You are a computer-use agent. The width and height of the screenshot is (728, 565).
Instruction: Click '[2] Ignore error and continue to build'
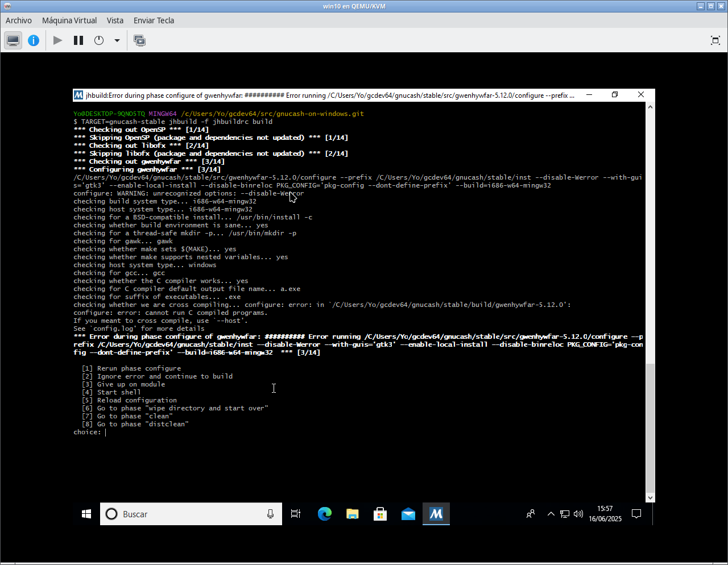coord(157,376)
